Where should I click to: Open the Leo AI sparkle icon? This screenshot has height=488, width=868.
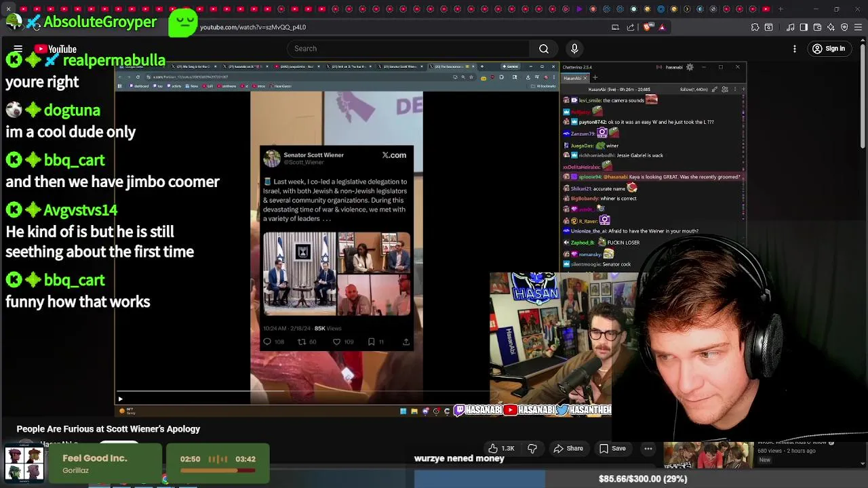click(831, 27)
